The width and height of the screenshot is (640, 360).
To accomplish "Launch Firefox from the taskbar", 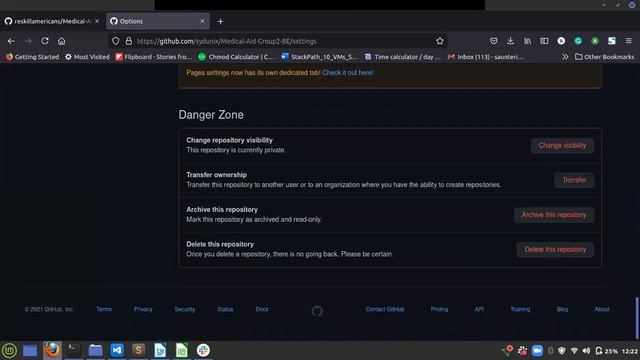I will pos(52,350).
